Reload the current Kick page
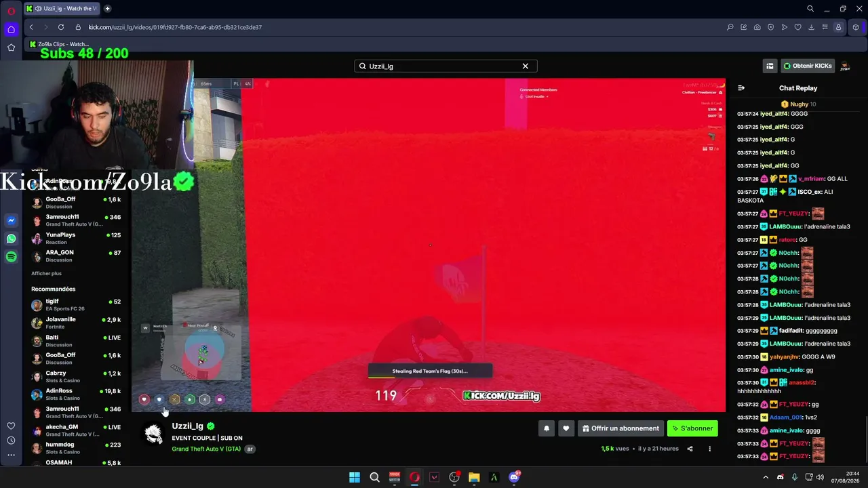Viewport: 868px width, 488px height. pos(61,27)
